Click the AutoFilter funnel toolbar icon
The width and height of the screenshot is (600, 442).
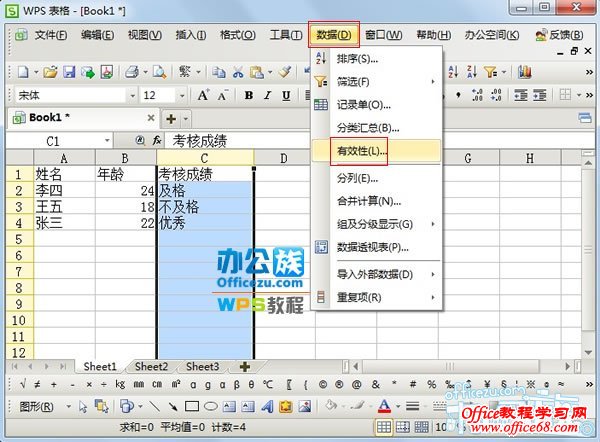tap(490, 72)
